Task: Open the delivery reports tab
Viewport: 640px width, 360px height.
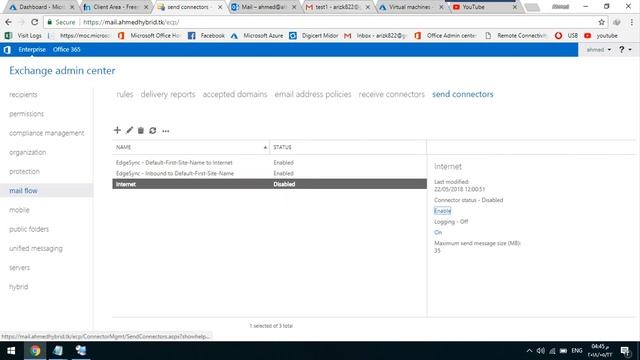Action: [168, 94]
